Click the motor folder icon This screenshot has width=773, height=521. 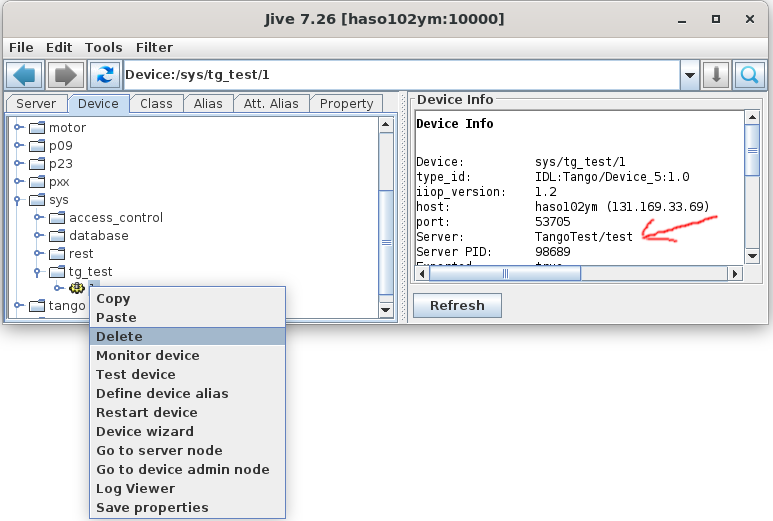(37, 128)
